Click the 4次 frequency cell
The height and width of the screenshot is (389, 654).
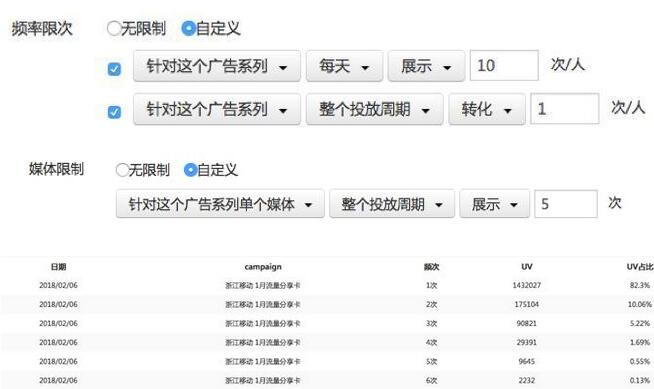432,342
